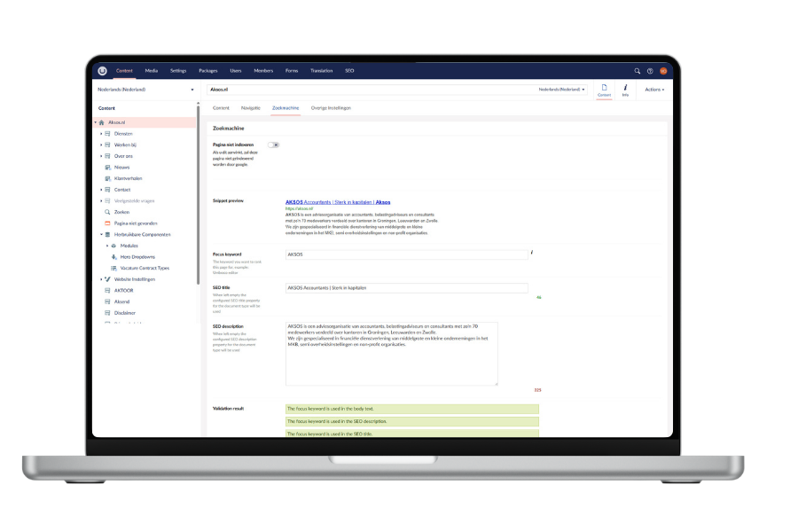Click the Pagina niet gevonden icon
This screenshot has width=798, height=532.
pyautogui.click(x=108, y=223)
